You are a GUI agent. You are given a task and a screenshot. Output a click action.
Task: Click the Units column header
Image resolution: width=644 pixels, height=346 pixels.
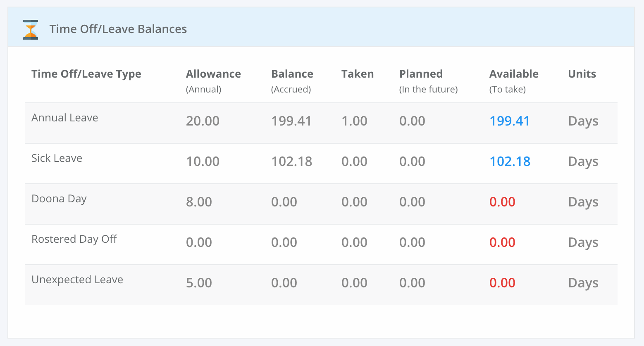click(x=582, y=74)
